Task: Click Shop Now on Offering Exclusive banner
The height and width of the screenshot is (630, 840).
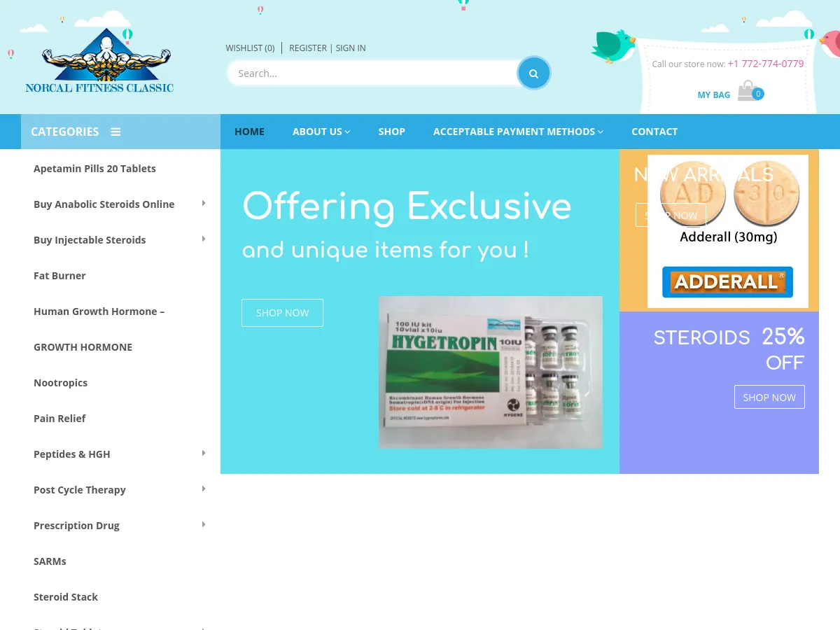Action: (x=282, y=313)
